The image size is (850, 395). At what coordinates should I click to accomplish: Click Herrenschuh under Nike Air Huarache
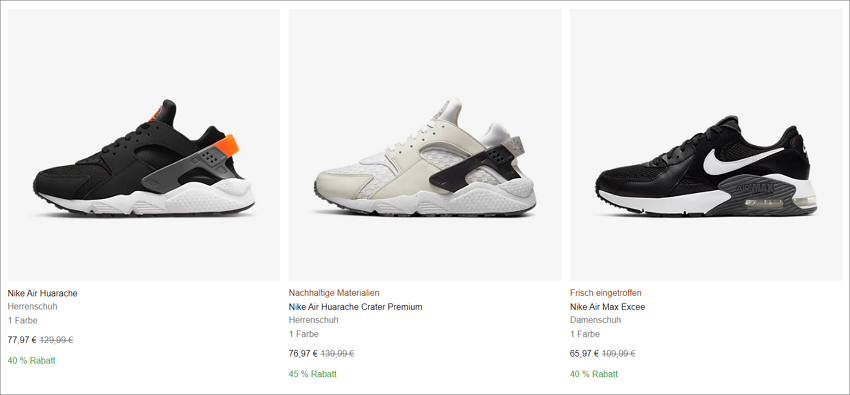[33, 306]
